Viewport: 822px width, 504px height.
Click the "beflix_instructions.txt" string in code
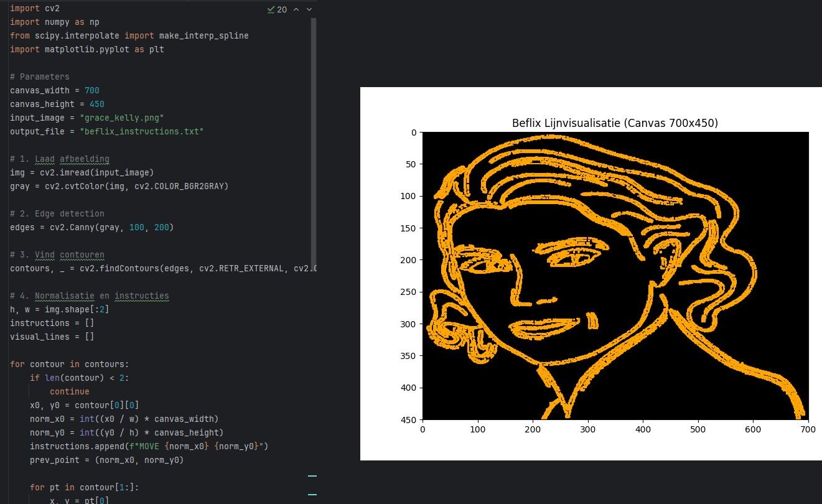141,131
